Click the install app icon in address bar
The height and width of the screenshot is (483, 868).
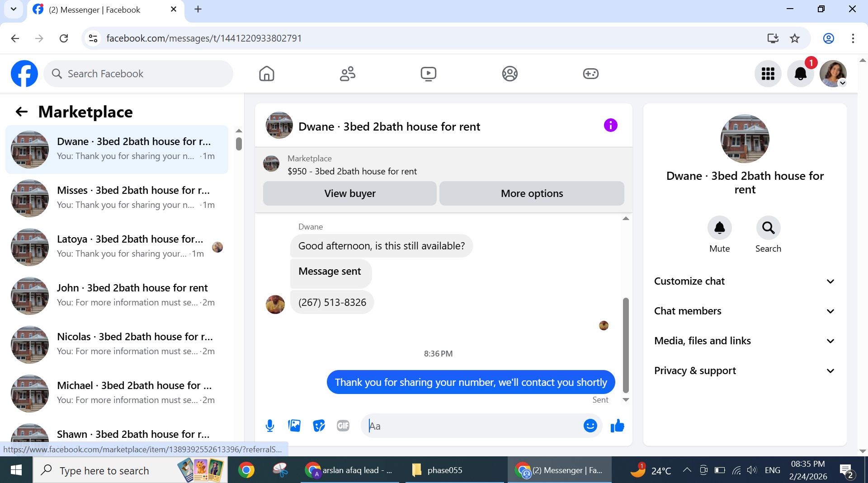tap(773, 38)
